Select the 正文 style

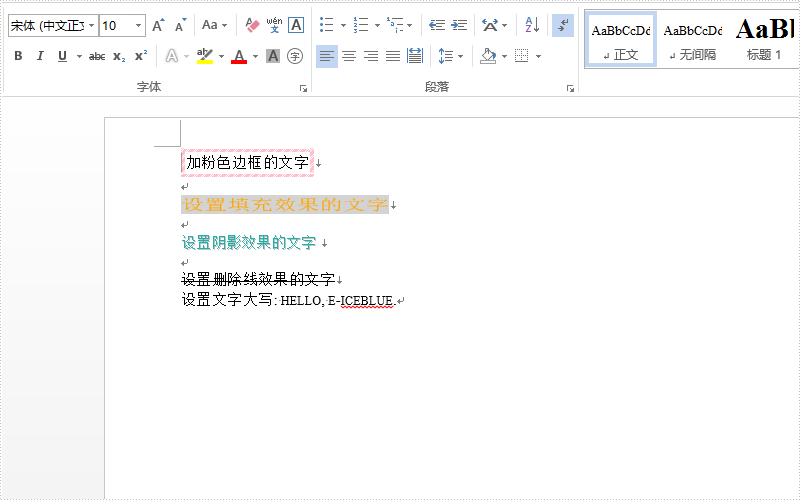[x=620, y=40]
